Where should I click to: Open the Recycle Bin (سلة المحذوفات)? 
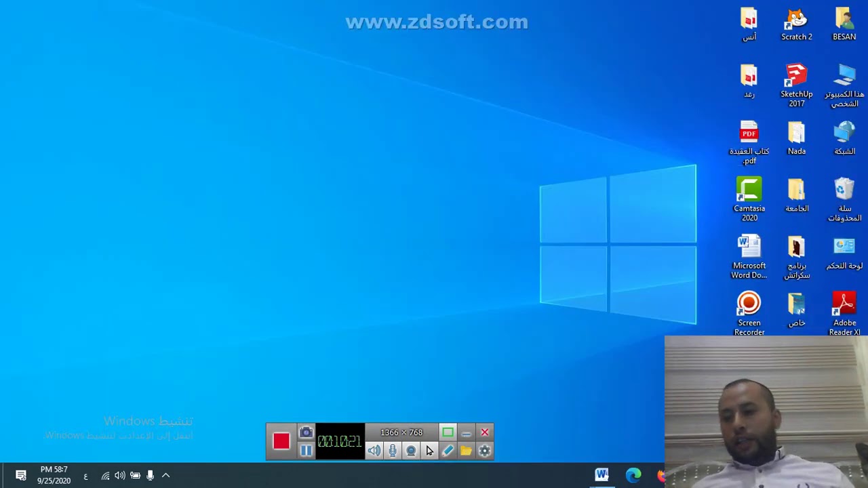pyautogui.click(x=844, y=200)
